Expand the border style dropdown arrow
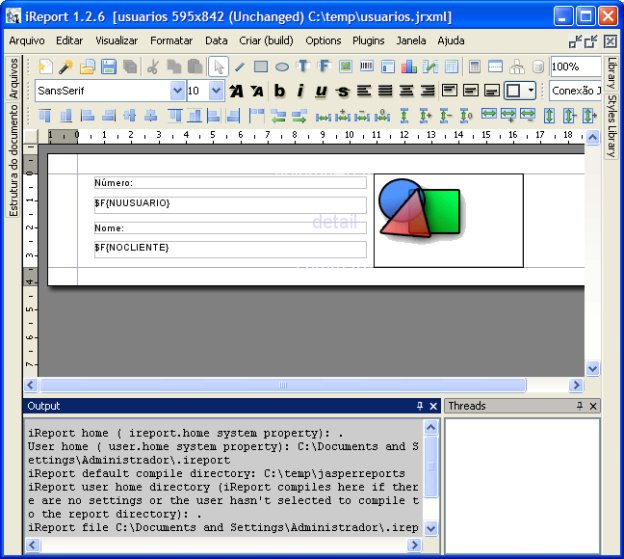 (530, 91)
